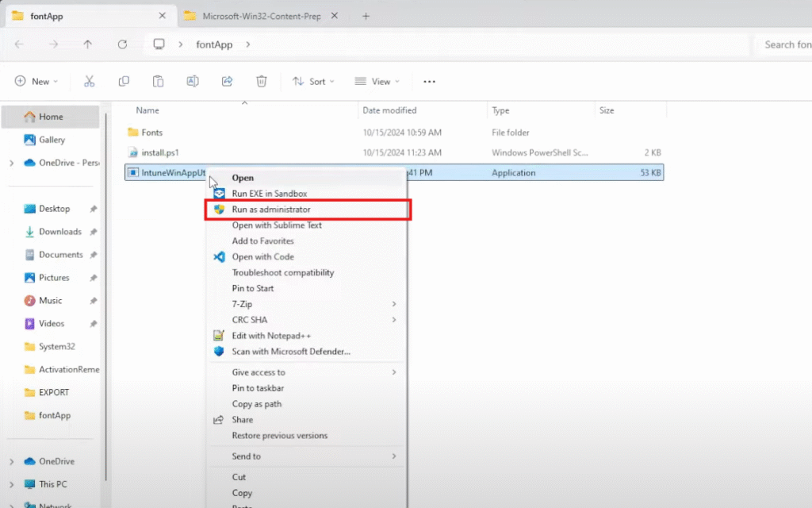Click the Delete trash toolbar icon
Image resolution: width=812 pixels, height=508 pixels.
[x=262, y=82]
